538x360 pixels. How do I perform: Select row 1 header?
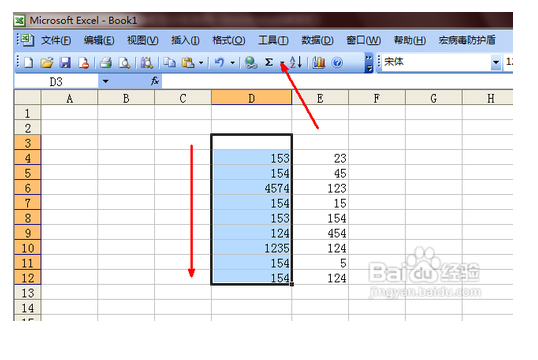point(27,113)
